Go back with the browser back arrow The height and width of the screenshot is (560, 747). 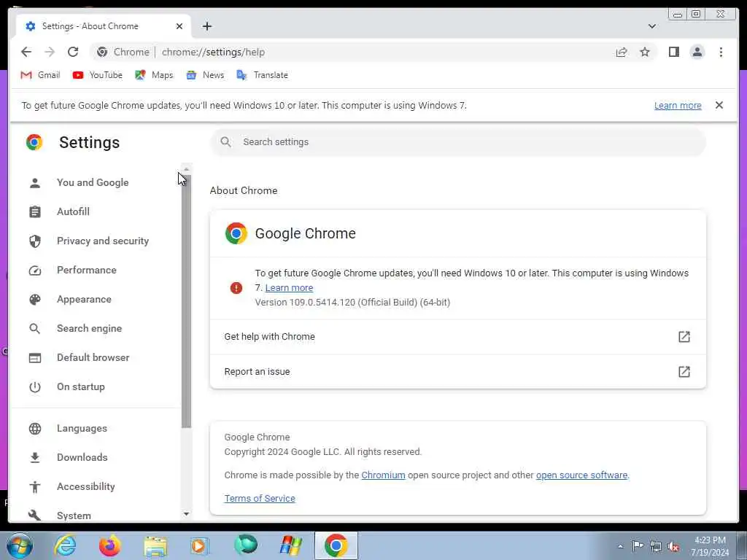26,52
